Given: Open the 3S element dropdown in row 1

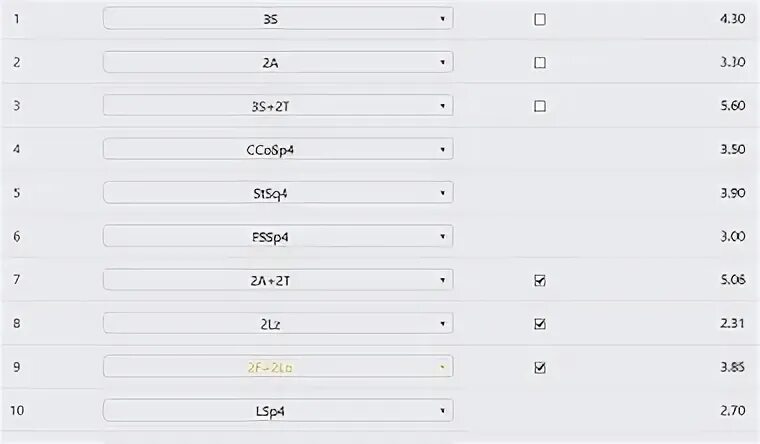Looking at the screenshot, I should 278,18.
